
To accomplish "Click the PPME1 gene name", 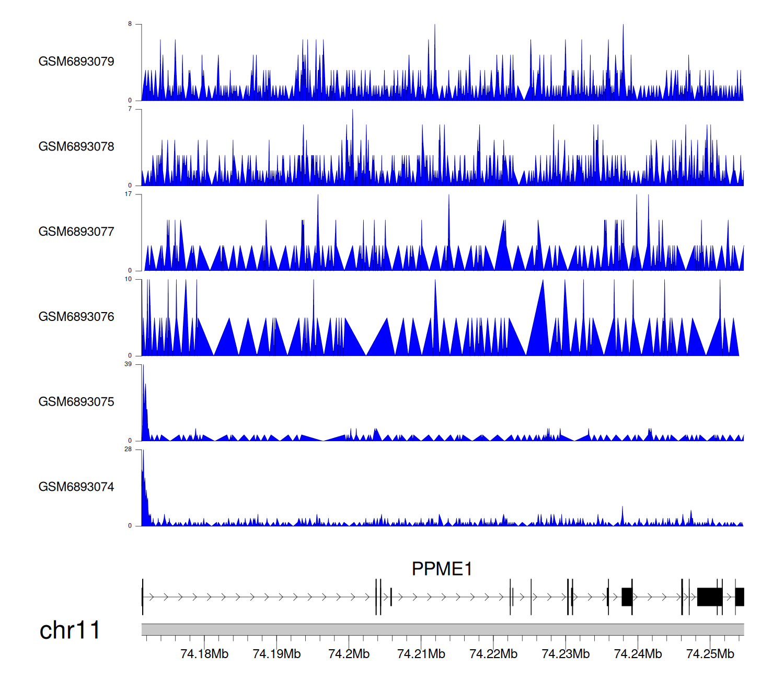I will (x=442, y=569).
